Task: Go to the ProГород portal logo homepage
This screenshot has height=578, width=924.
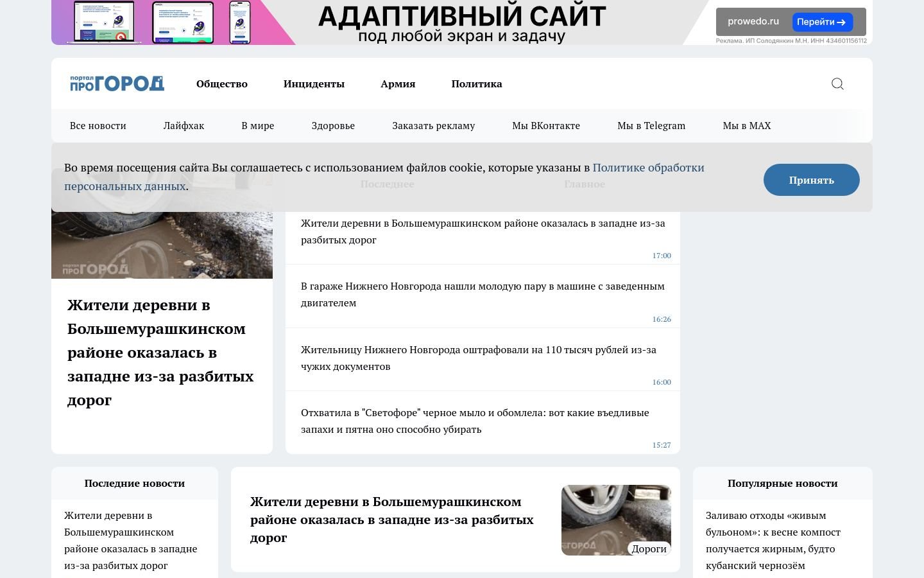Action: click(117, 83)
